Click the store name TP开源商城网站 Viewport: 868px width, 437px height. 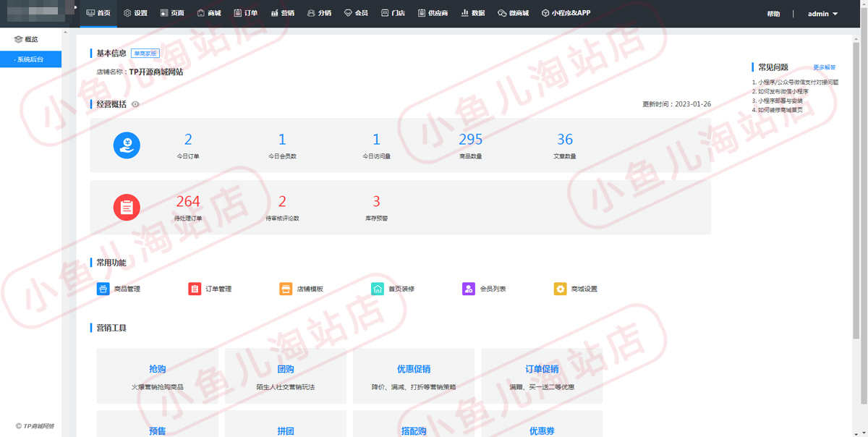[x=156, y=72]
